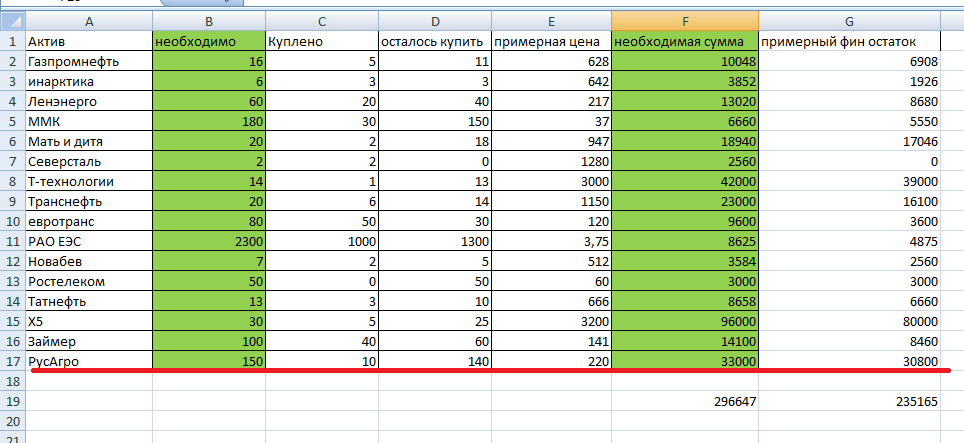
Task: Select the 'РусАгро' cell
Action: pyautogui.click(x=89, y=361)
